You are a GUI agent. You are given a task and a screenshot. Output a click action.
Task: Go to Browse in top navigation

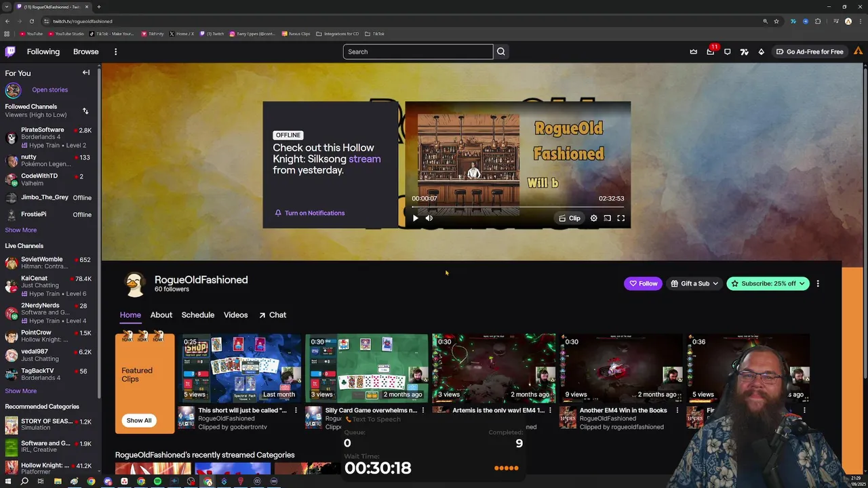(x=86, y=52)
